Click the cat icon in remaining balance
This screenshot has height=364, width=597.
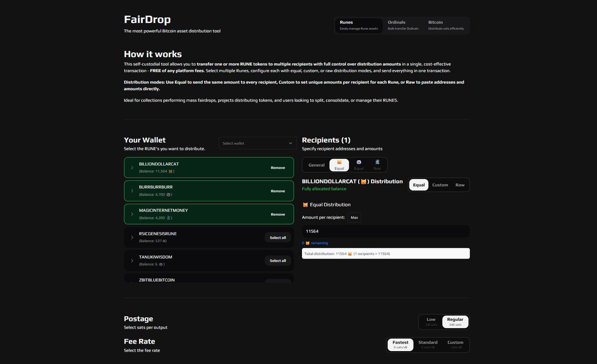point(307,243)
